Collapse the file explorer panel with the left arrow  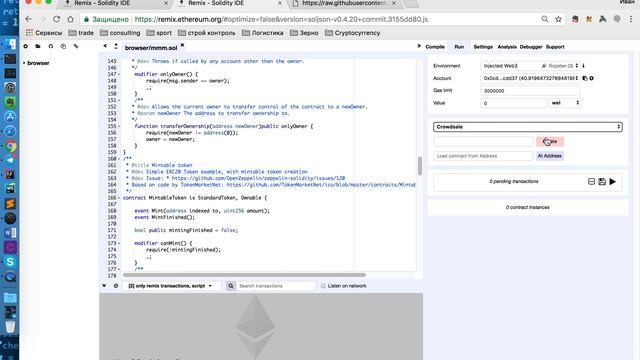[x=105, y=46]
